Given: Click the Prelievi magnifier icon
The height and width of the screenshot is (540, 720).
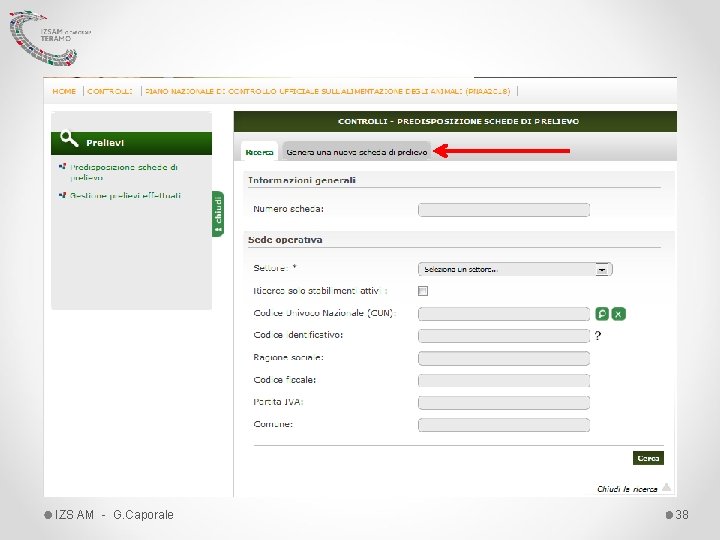Looking at the screenshot, I should pyautogui.click(x=69, y=139).
